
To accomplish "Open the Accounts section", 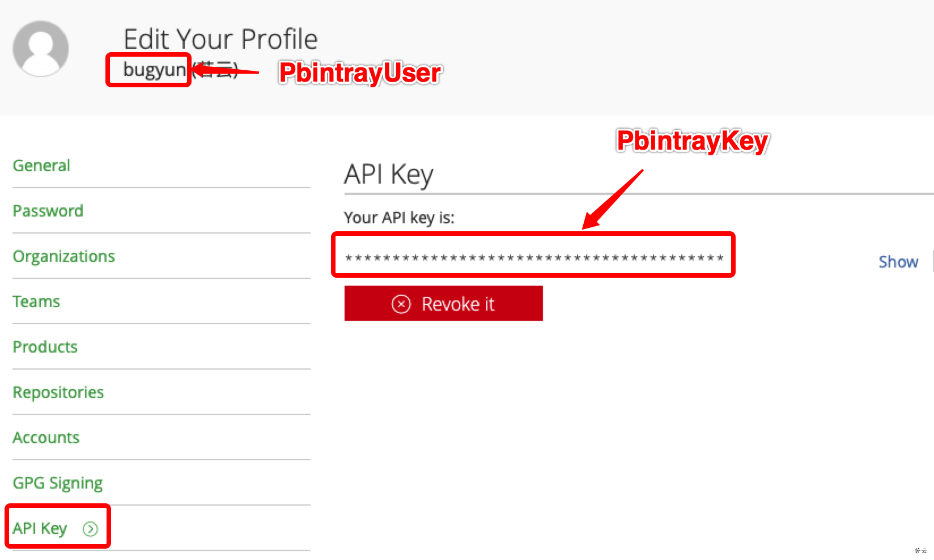I will [x=46, y=438].
